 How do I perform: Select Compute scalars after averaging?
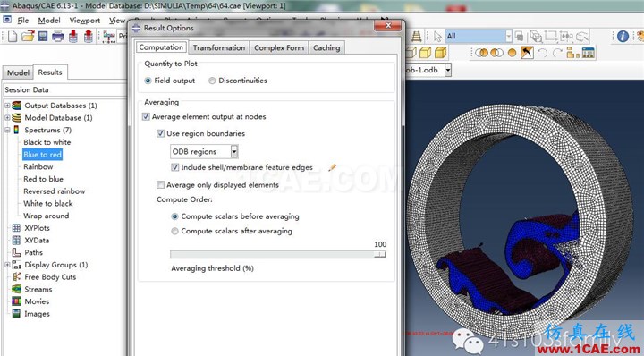pyautogui.click(x=174, y=231)
